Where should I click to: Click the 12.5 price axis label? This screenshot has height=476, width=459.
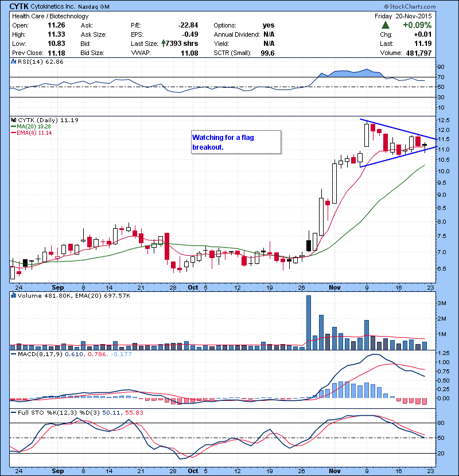(444, 120)
